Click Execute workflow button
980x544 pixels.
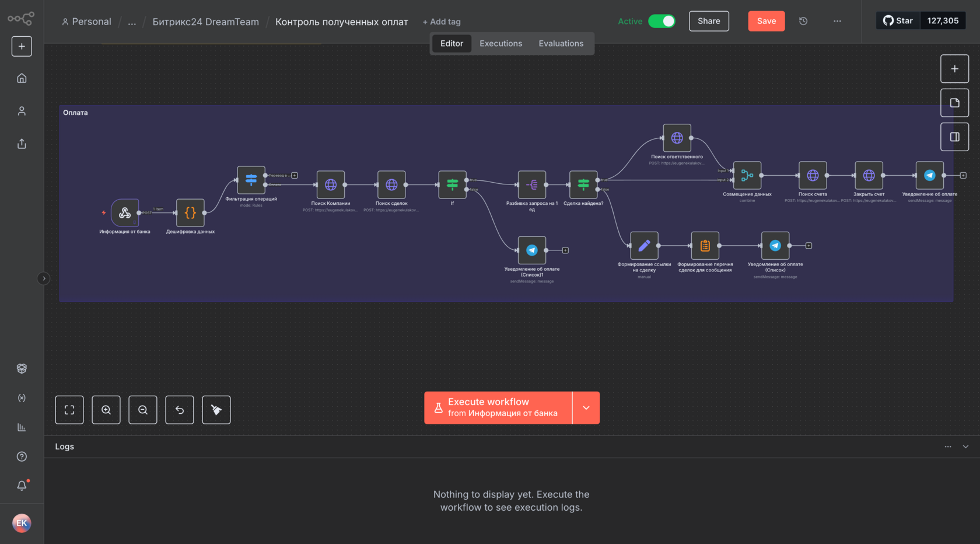[x=498, y=407]
